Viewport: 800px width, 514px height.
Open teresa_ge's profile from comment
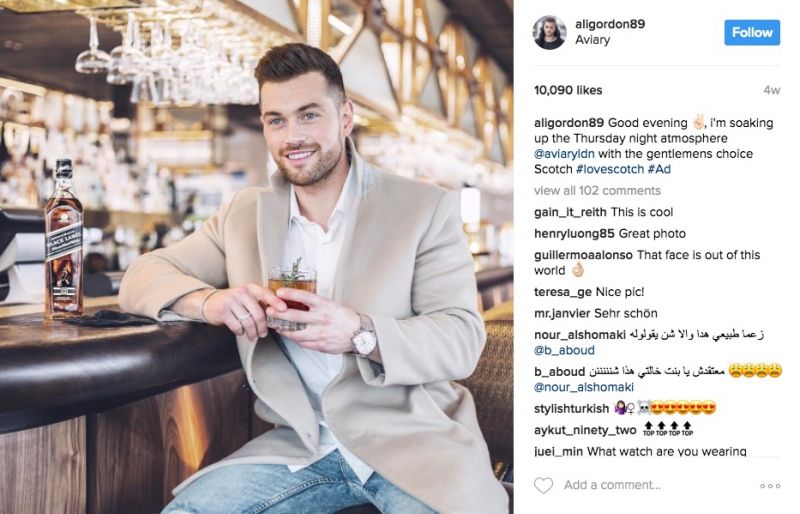(563, 292)
